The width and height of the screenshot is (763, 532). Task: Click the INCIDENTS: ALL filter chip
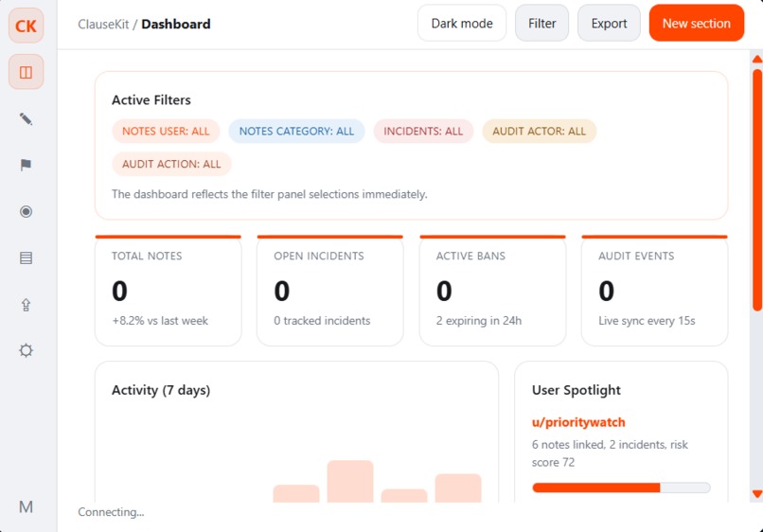[423, 131]
